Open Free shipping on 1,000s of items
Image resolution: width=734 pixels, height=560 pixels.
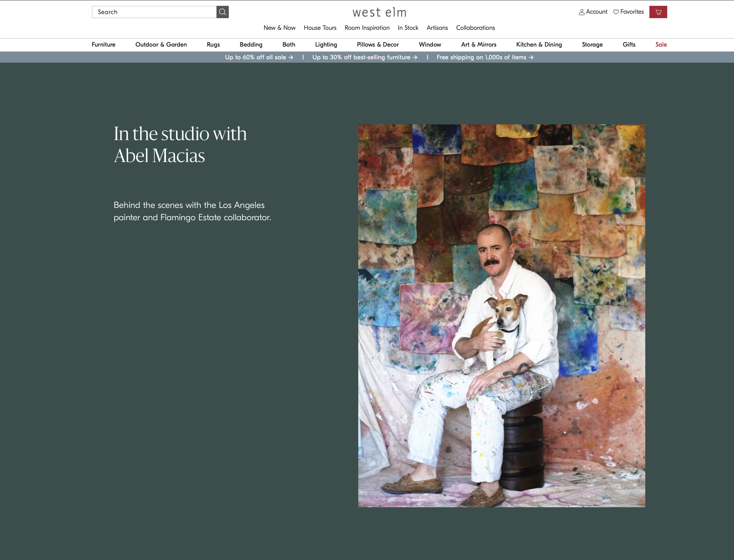point(485,57)
